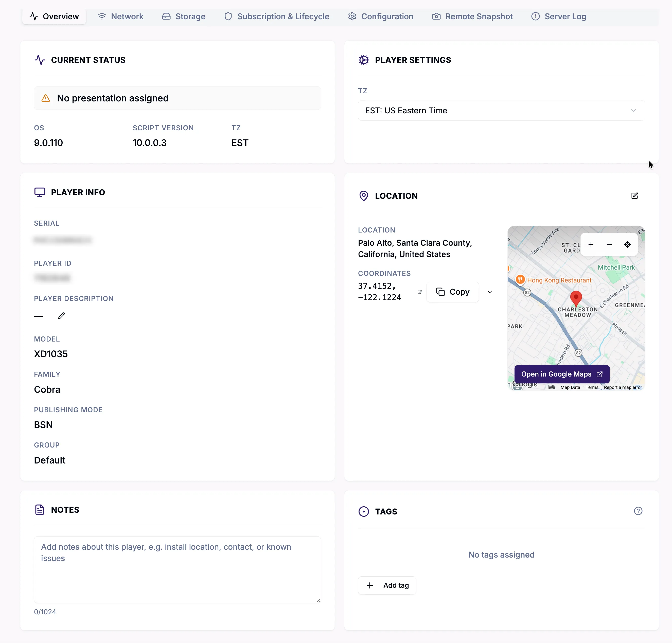Open the Network tab

pyautogui.click(x=120, y=16)
